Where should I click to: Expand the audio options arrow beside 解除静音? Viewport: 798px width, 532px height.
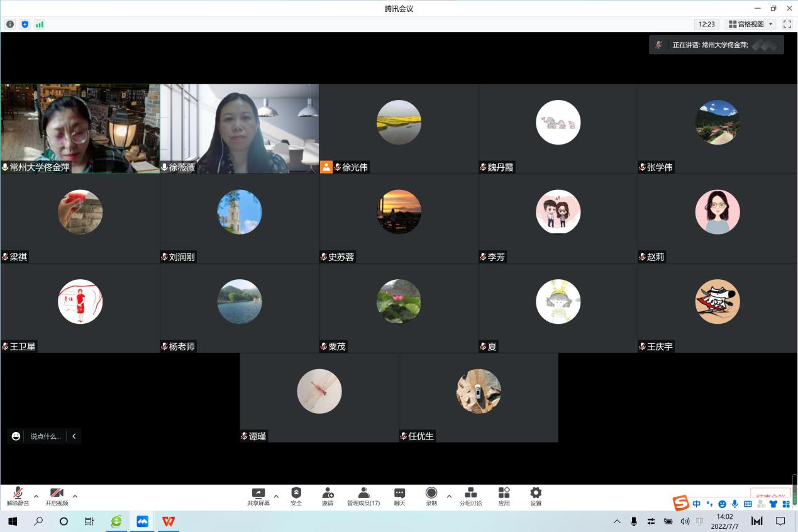tap(36, 496)
